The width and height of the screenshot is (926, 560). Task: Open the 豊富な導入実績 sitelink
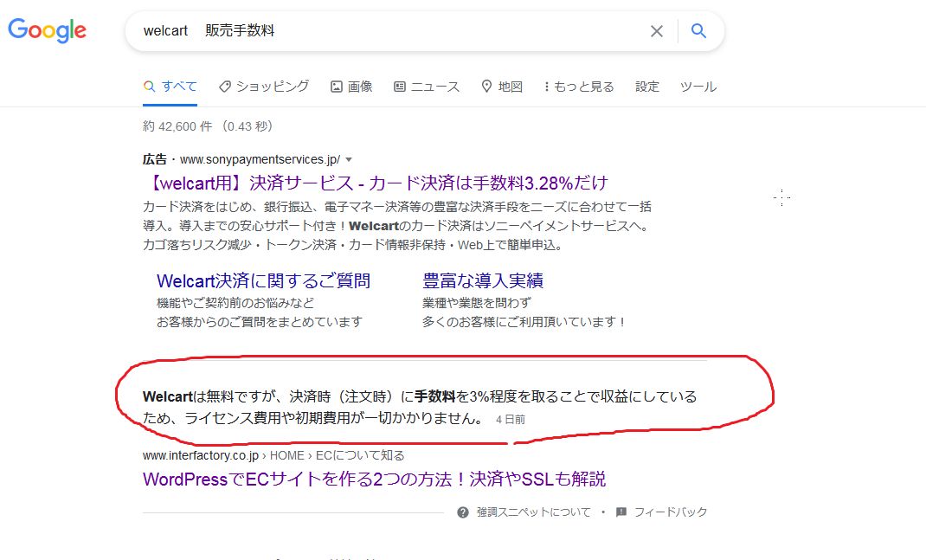tap(483, 280)
